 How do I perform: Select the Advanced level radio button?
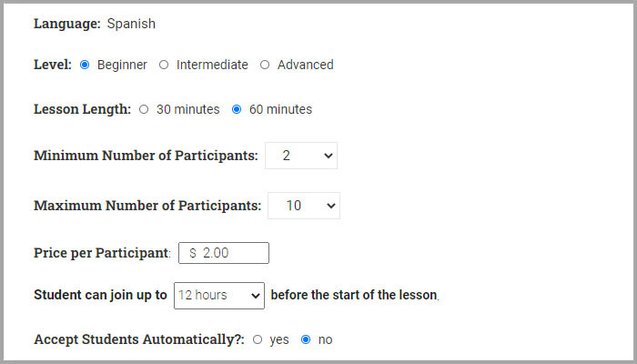tap(265, 65)
